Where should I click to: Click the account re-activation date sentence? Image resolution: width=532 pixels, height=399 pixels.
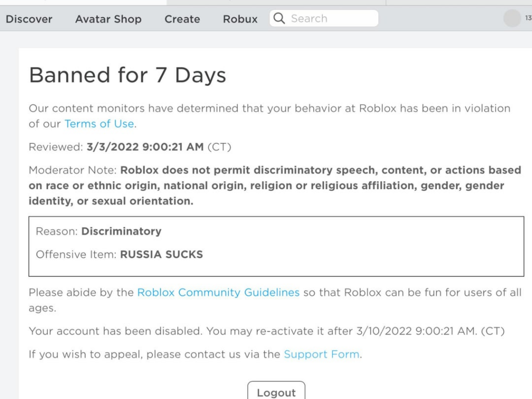(266, 331)
